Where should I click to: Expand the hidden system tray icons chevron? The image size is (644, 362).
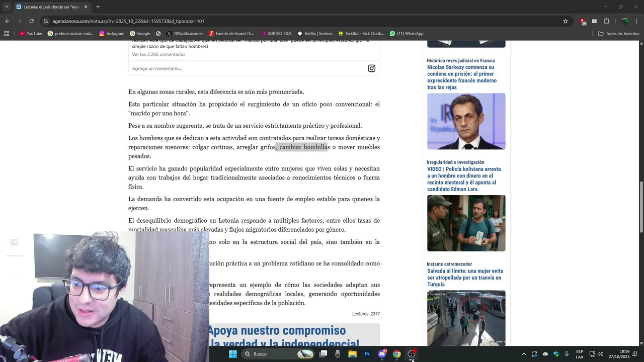pos(524,354)
